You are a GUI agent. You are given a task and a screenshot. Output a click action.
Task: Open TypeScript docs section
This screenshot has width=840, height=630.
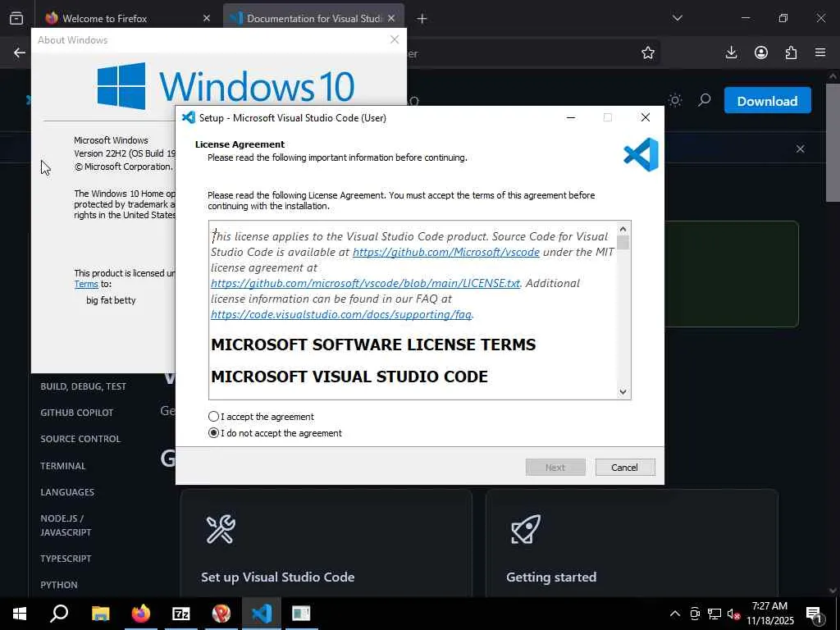click(66, 558)
